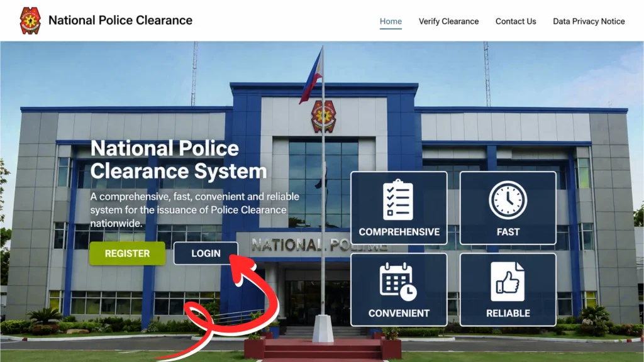Click the LOGIN button
Screen dimensions: 644x362
point(206,253)
